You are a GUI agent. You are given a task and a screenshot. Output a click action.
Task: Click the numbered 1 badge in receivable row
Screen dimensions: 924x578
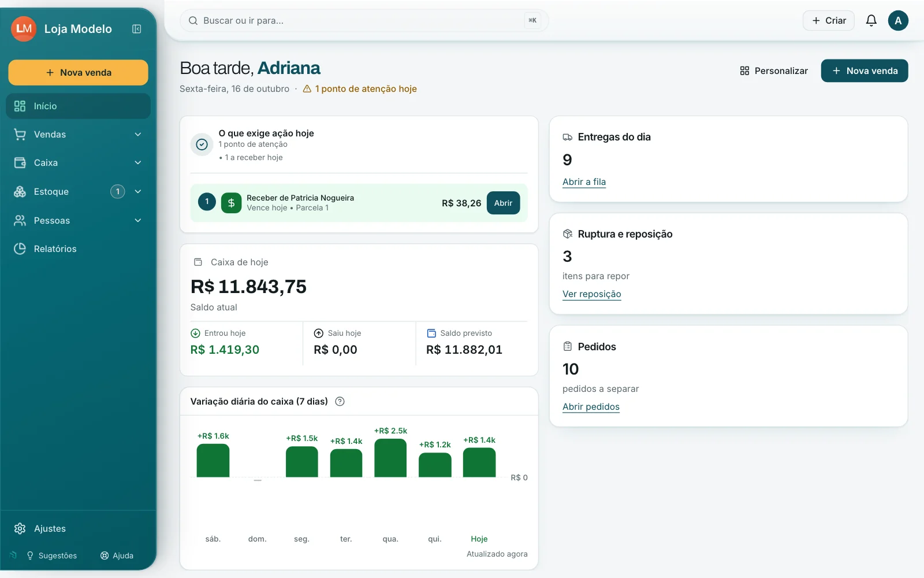coord(207,202)
